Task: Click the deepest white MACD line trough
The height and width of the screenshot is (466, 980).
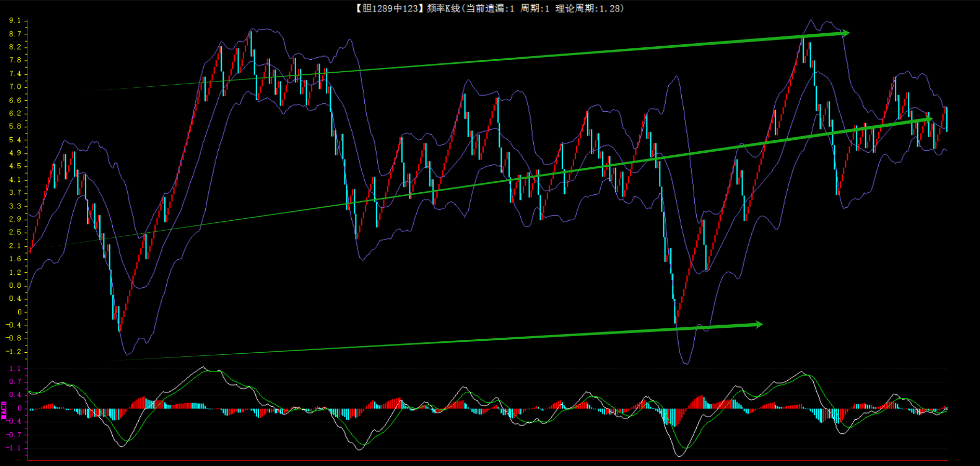Action: [x=680, y=456]
